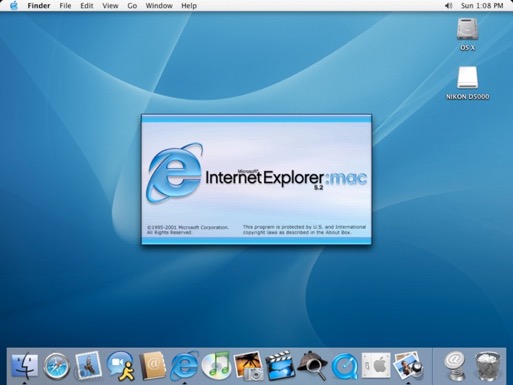Open the Trash in the Dock
Image resolution: width=513 pixels, height=385 pixels.
pos(487,366)
